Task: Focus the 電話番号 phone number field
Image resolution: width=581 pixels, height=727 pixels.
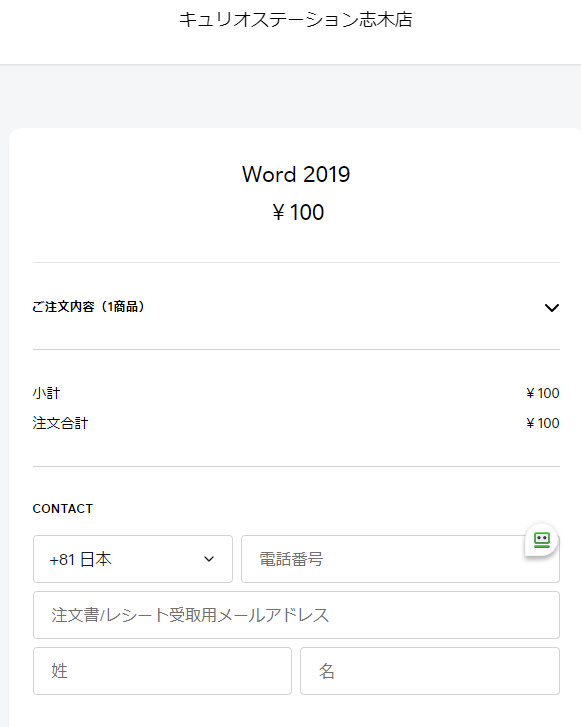Action: [x=400, y=559]
